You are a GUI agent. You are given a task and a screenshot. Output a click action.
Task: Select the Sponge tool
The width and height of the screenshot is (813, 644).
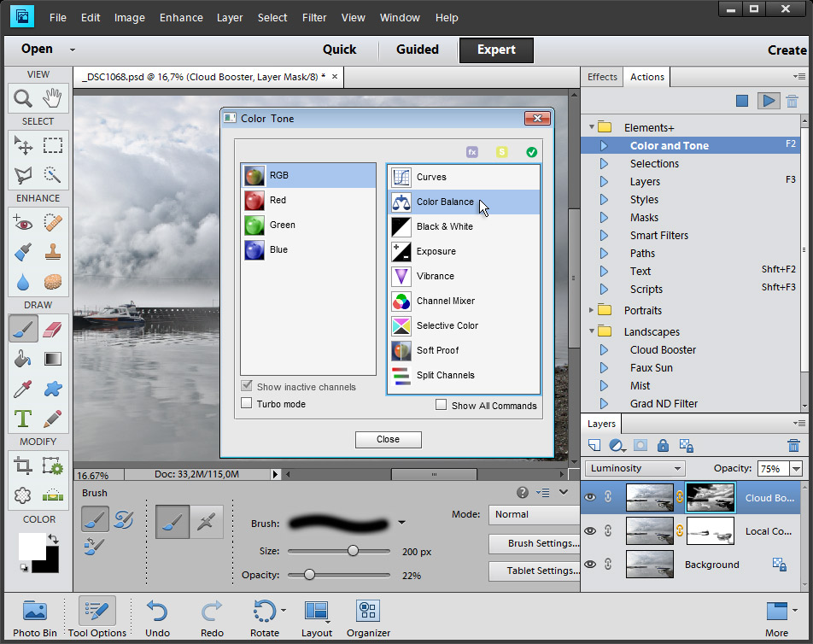[x=53, y=282]
